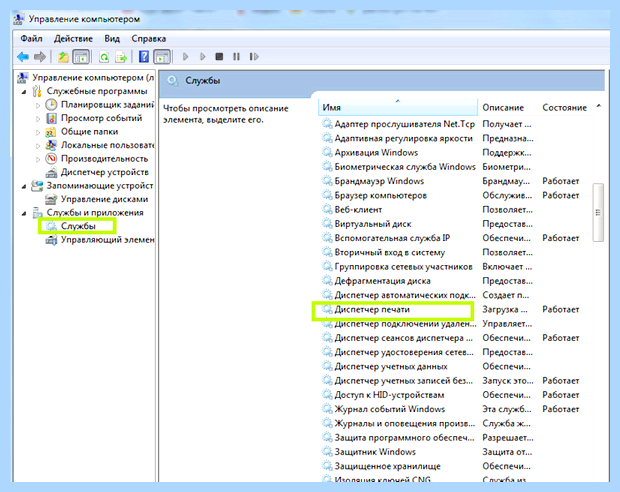Select the Дефрагментация диска service
This screenshot has width=620, height=492.
coord(382,281)
